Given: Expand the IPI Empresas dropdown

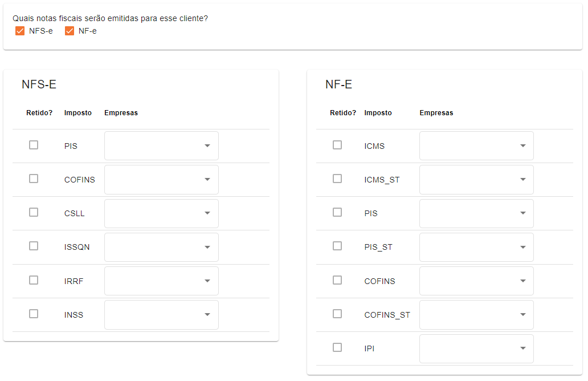Looking at the screenshot, I should (476, 348).
